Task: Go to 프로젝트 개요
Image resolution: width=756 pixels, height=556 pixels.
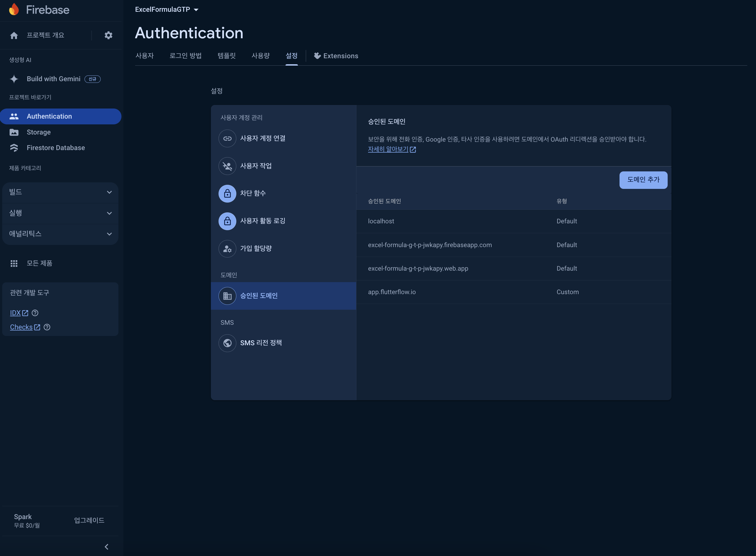Action: [45, 35]
